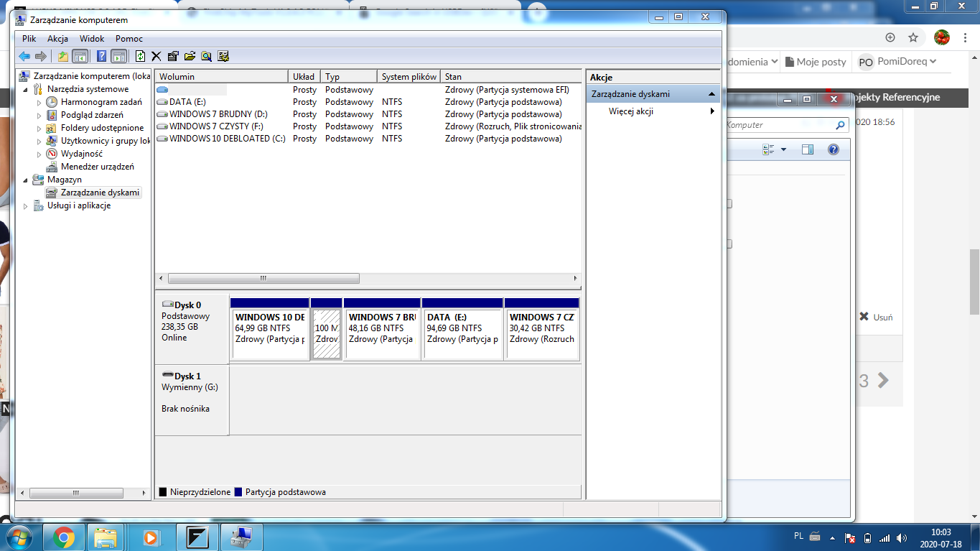Click the Properties icon in the toolbar
The width and height of the screenshot is (980, 551).
(173, 56)
